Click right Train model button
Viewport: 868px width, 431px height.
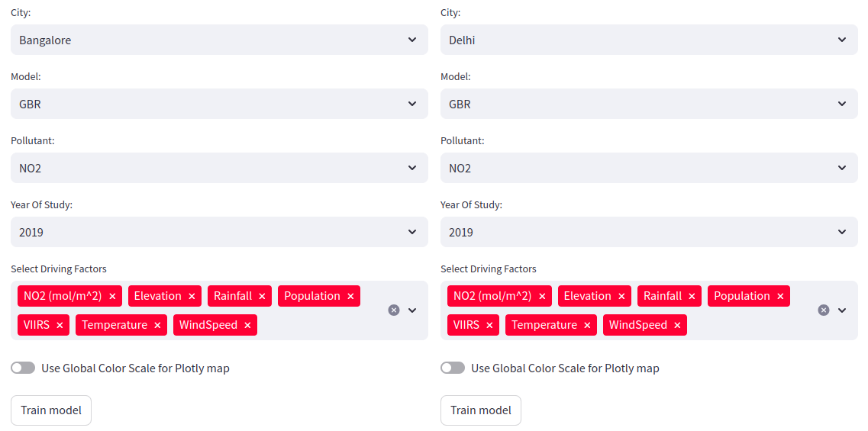481,410
